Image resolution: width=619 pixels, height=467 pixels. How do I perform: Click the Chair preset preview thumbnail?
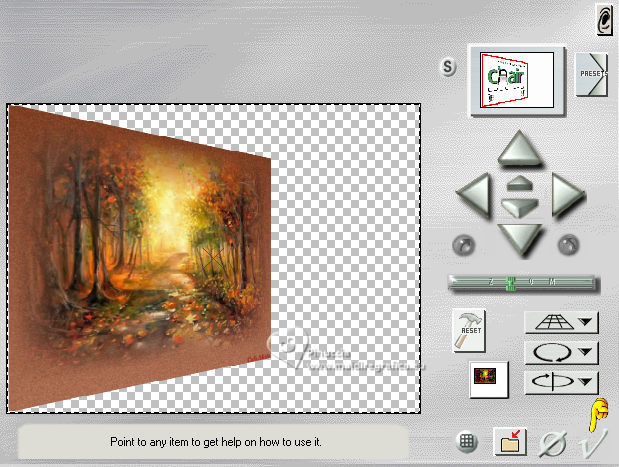tap(517, 80)
